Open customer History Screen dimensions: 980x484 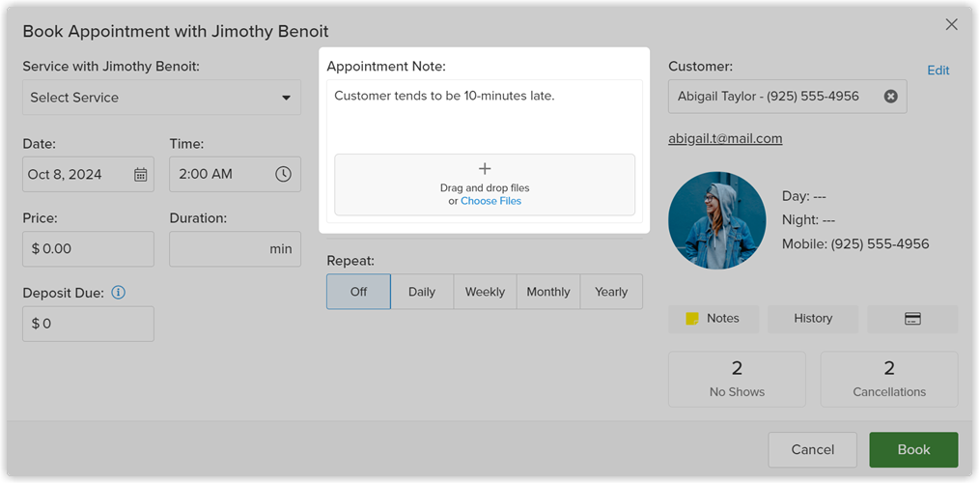click(813, 319)
